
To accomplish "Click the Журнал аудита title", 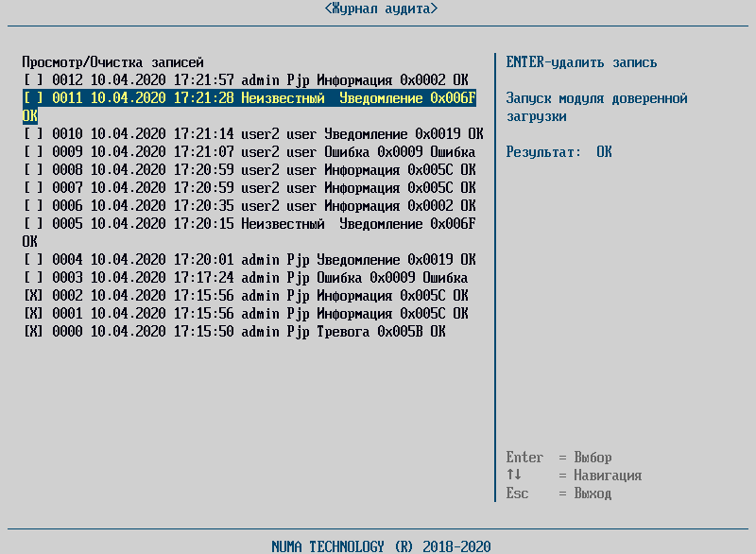I will point(381,9).
